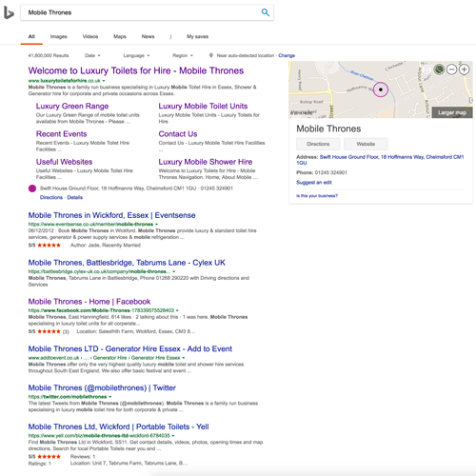Switch to the Images tab
The height and width of the screenshot is (476, 476).
pos(59,36)
